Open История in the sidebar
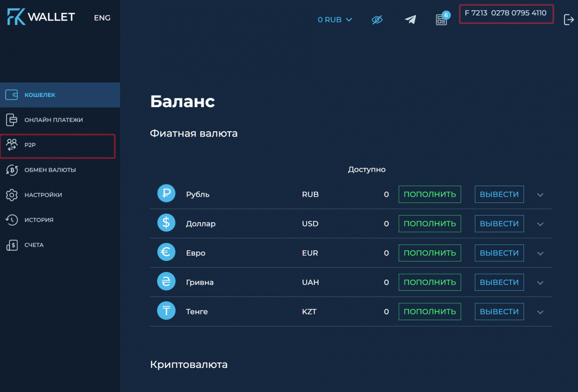Screen dimensions: 578x392 [39, 220]
